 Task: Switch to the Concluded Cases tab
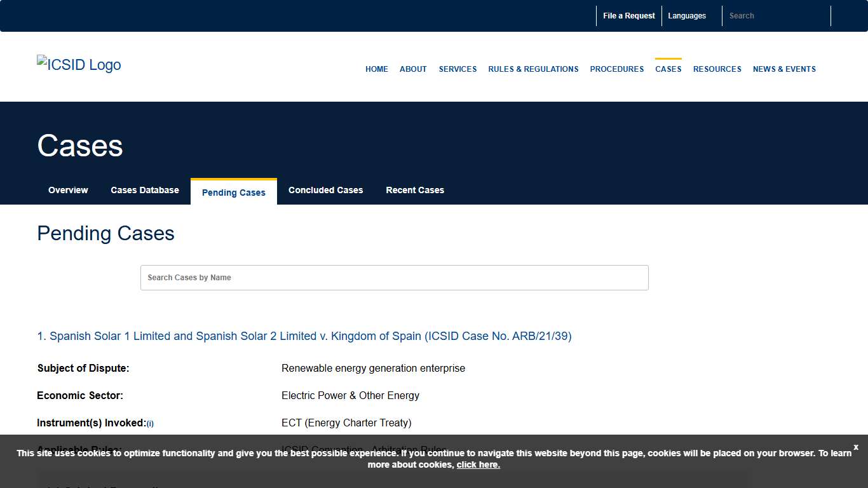325,190
